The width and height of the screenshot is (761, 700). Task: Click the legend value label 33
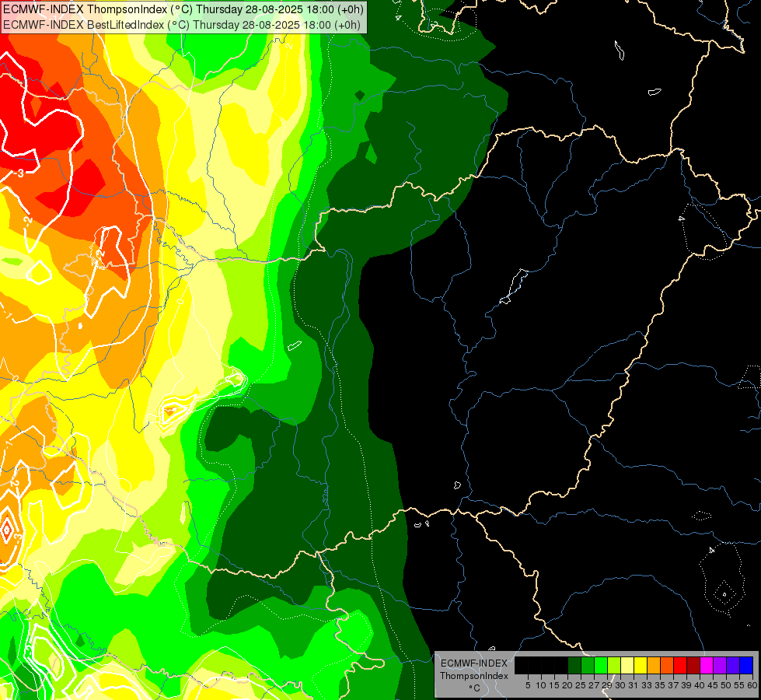(x=647, y=685)
